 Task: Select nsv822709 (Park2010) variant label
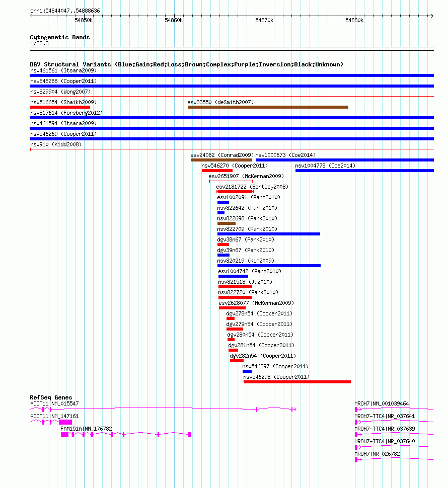point(247,229)
